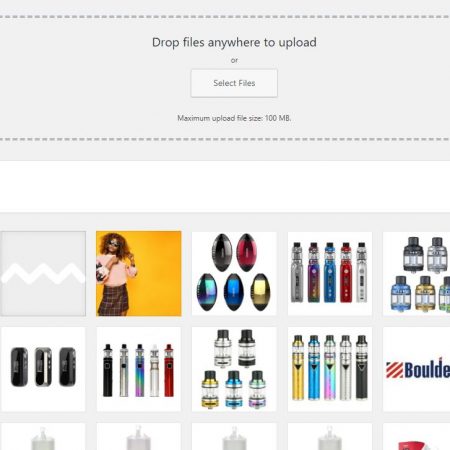Click the Maximum upload file size notice
450x450 pixels.
pos(234,118)
